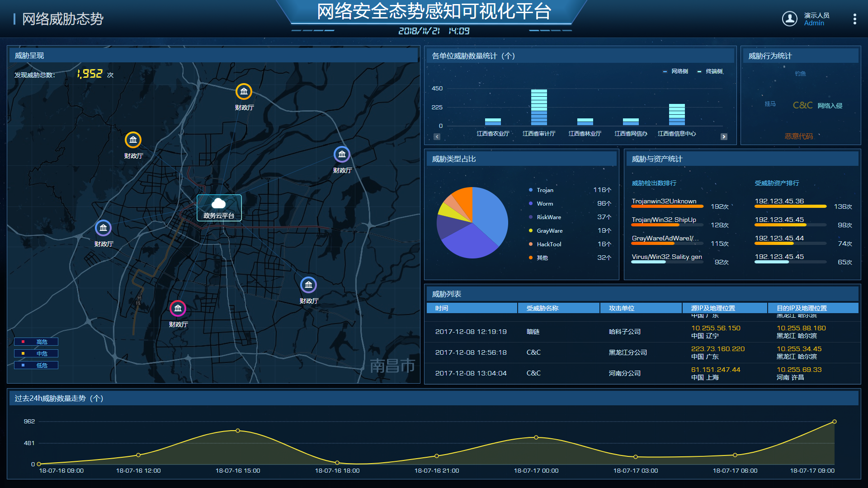Image resolution: width=868 pixels, height=488 pixels.
Task: Click the 江西省网信办 bar in chart
Action: (631, 122)
